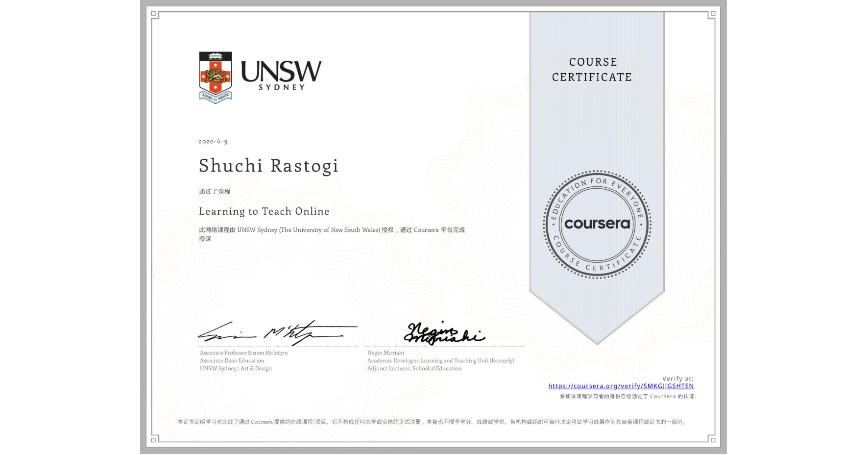
Task: Click Negin Mirriahi's signature
Action: [444, 333]
